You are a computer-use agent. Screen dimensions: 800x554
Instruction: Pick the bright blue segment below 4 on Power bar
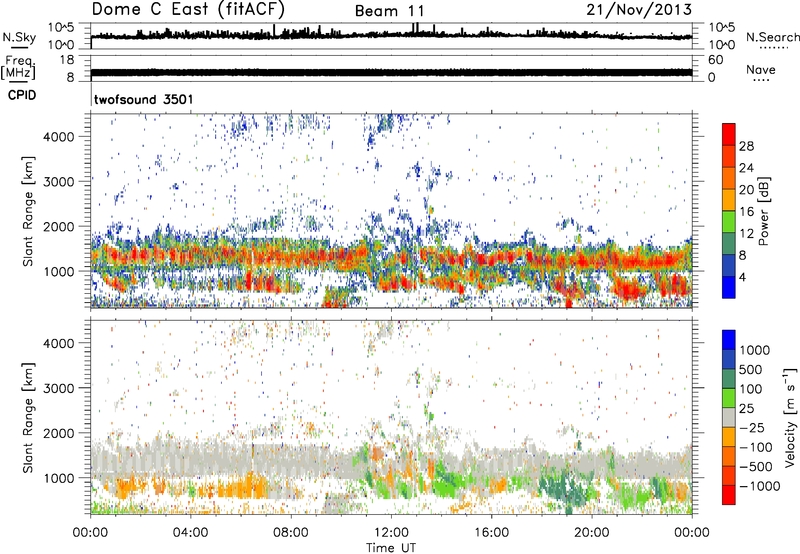click(729, 288)
